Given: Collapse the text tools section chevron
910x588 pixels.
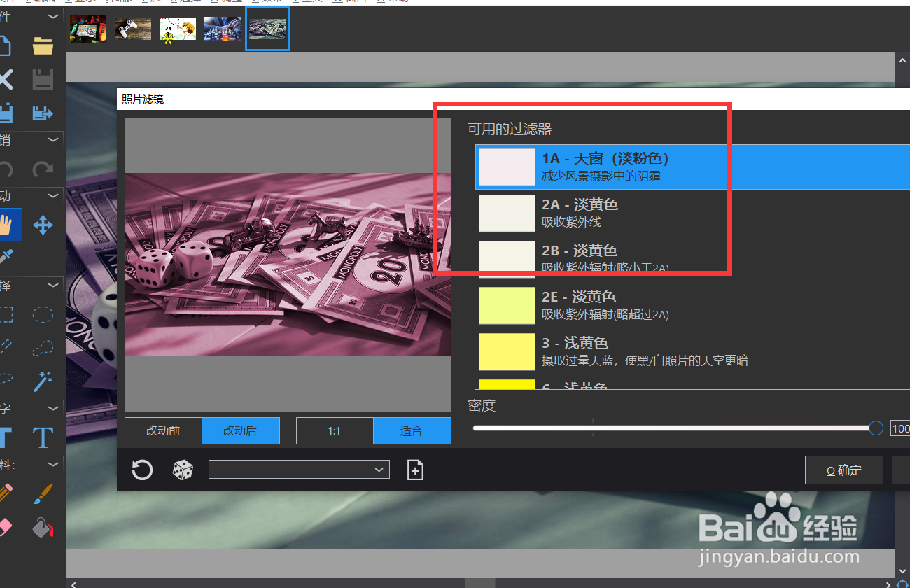Looking at the screenshot, I should 52,408.
